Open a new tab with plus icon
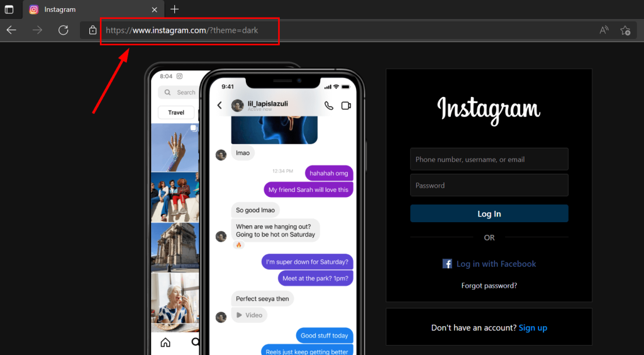Screen dimensions: 644x355 175,9
